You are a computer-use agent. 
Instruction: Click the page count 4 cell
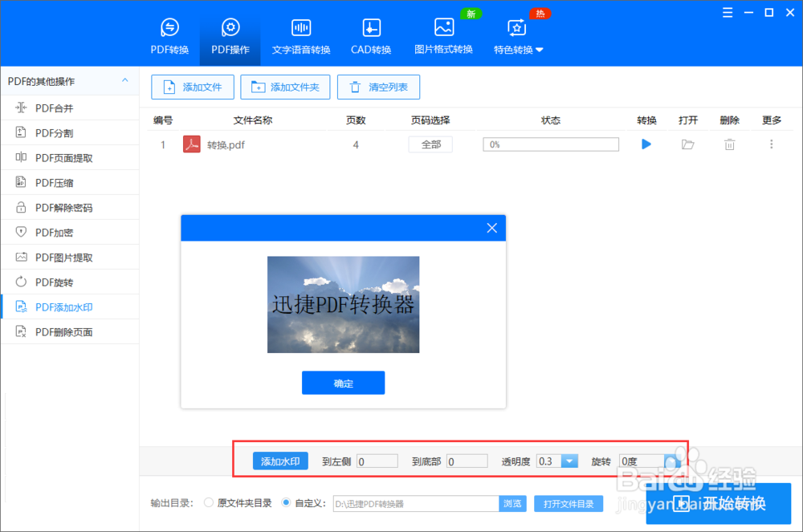(356, 144)
